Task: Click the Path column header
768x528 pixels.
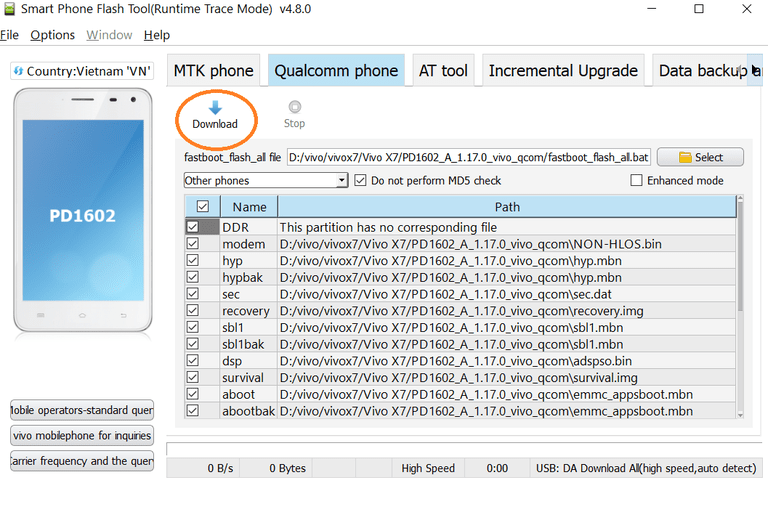Action: 507,207
